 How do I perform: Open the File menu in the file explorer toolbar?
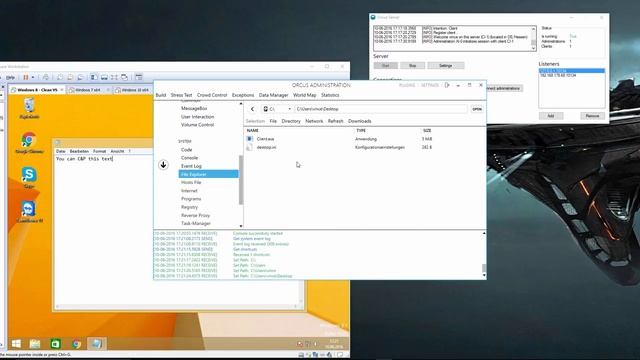coord(273,121)
